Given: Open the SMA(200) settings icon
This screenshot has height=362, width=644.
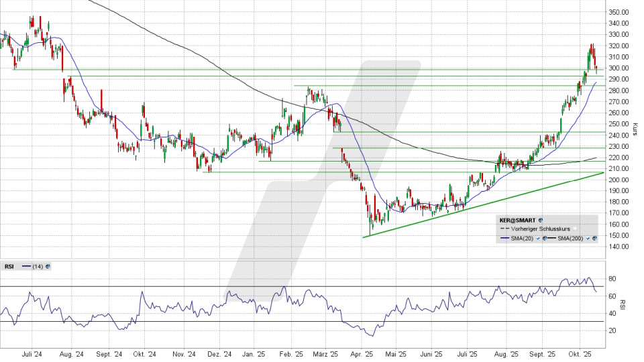Looking at the screenshot, I should click(x=594, y=238).
